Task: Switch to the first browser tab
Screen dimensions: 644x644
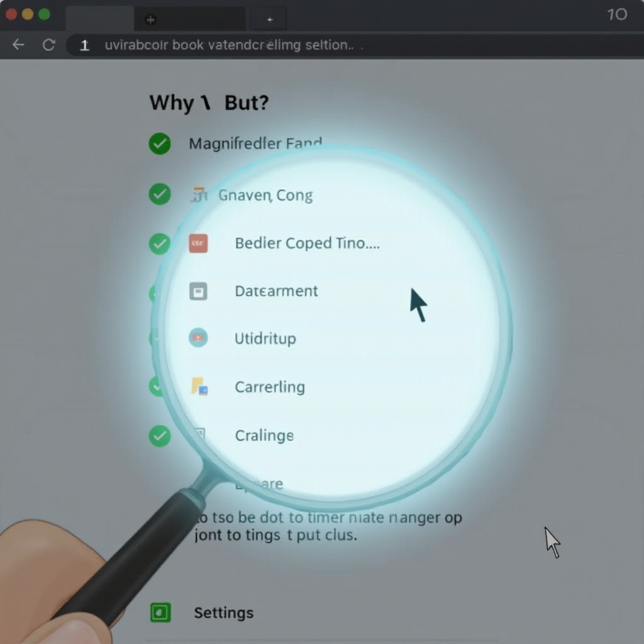Action: (x=99, y=19)
